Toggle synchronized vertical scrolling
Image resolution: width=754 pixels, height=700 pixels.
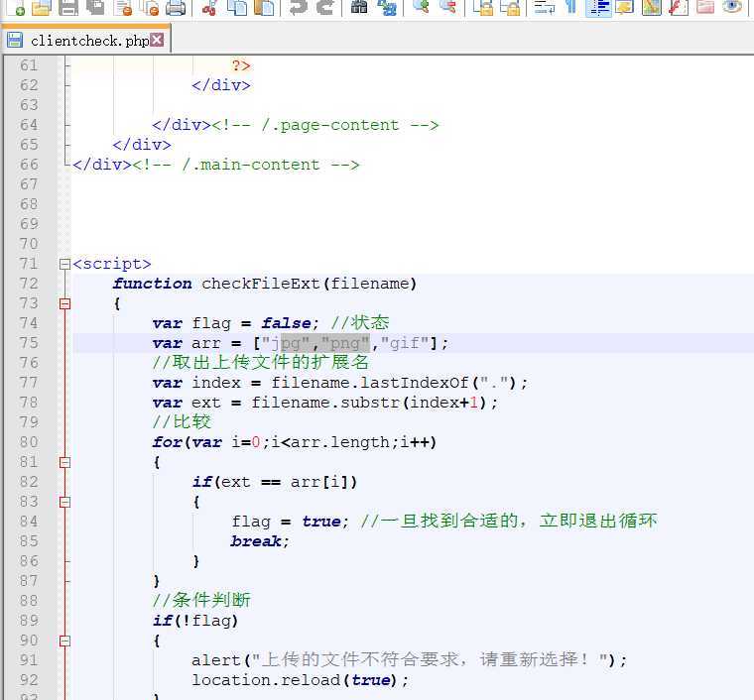483,7
